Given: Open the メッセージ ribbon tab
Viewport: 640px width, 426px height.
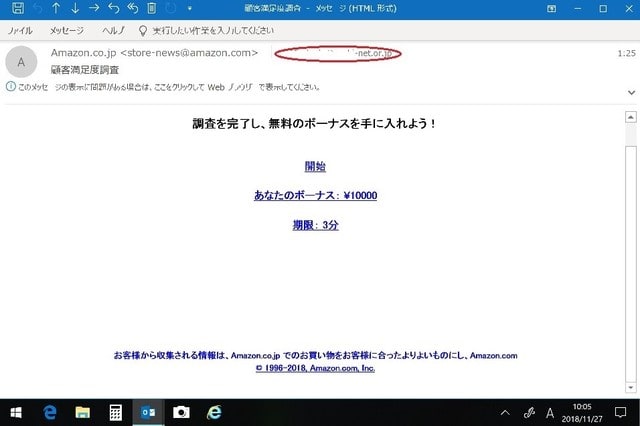Looking at the screenshot, I should pos(67,31).
